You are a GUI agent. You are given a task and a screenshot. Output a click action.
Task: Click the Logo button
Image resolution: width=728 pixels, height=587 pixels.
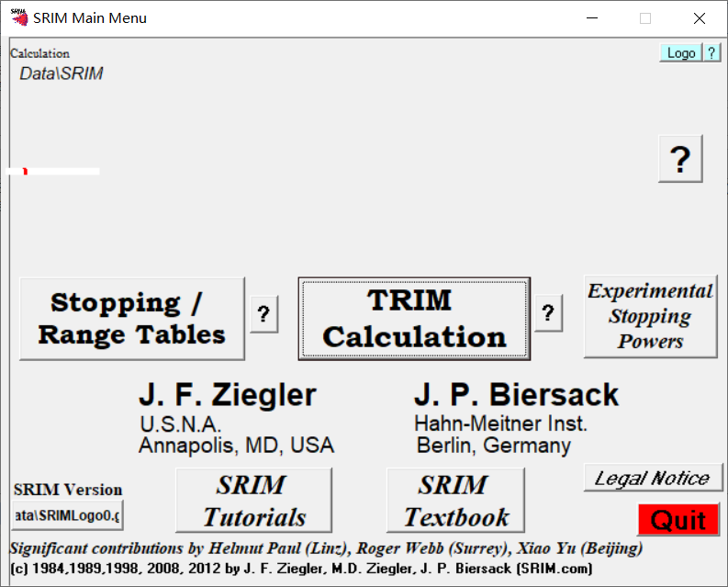point(681,53)
